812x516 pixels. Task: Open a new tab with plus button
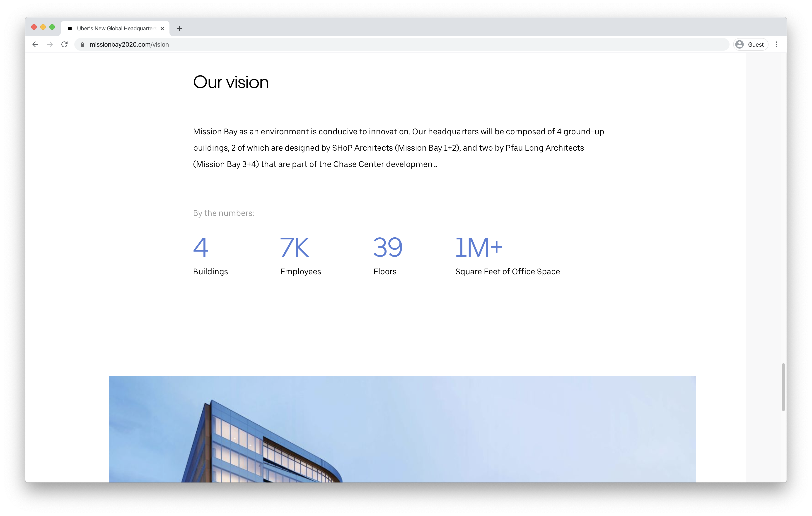(x=179, y=29)
